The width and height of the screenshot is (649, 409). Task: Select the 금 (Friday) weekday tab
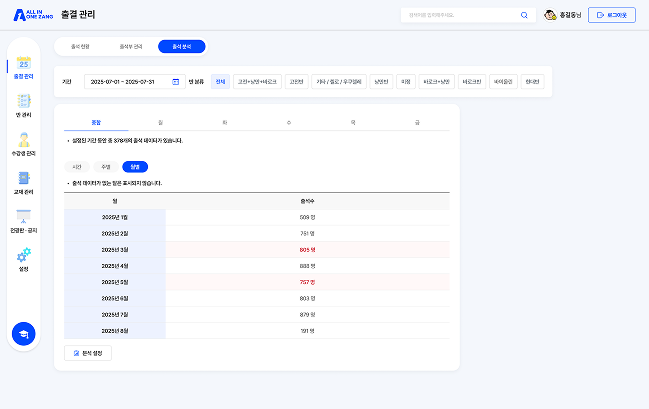click(417, 123)
